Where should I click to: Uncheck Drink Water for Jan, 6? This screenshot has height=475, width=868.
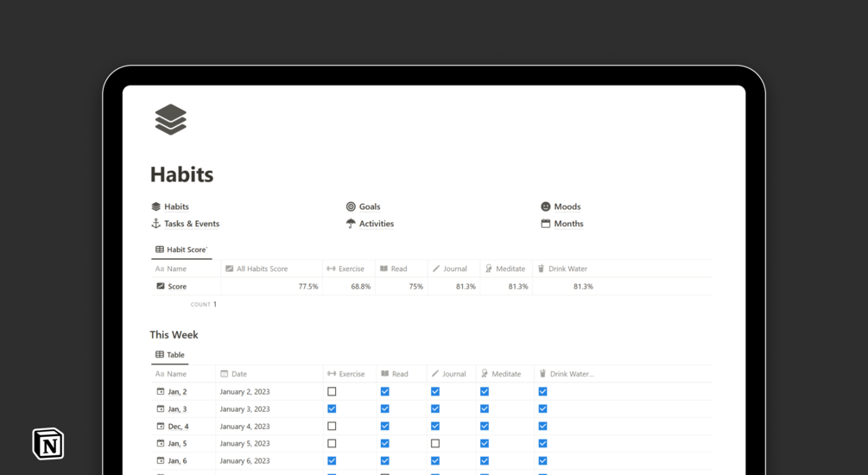coord(542,460)
